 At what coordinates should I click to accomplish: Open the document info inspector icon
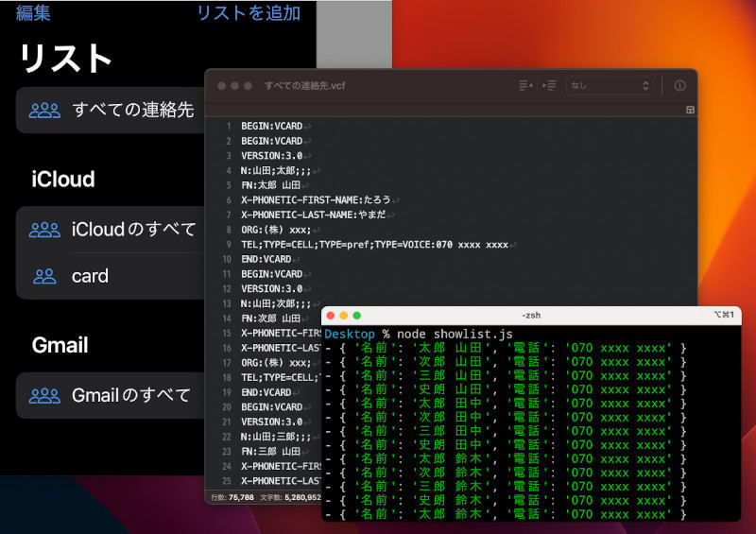click(x=679, y=86)
